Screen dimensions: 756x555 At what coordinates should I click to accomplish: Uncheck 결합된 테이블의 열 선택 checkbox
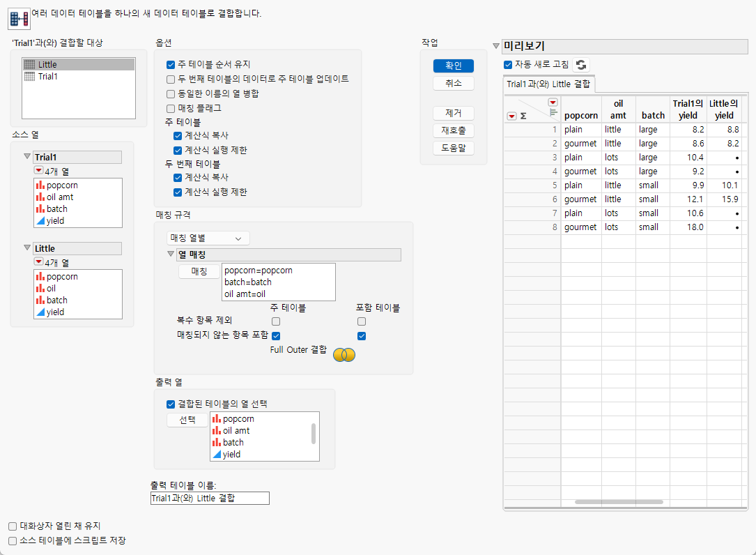[x=171, y=404]
